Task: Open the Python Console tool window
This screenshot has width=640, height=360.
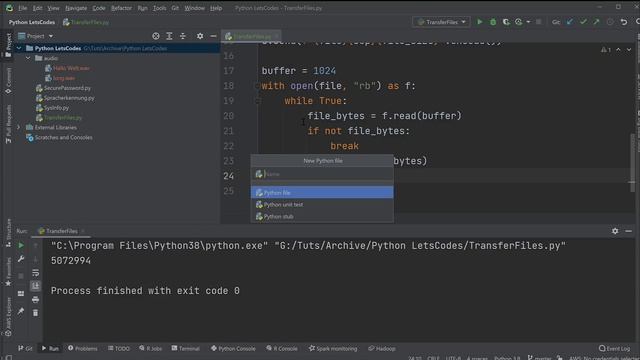Action: (x=233, y=348)
